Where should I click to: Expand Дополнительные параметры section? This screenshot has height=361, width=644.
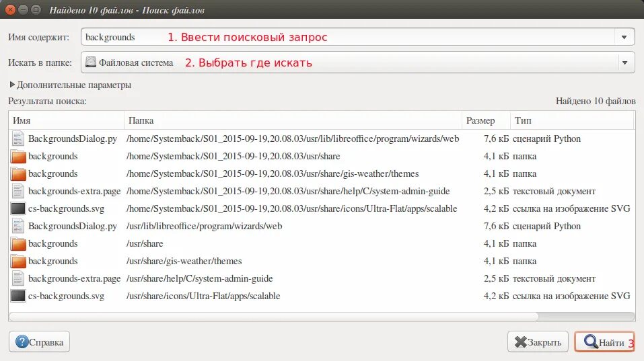point(70,85)
